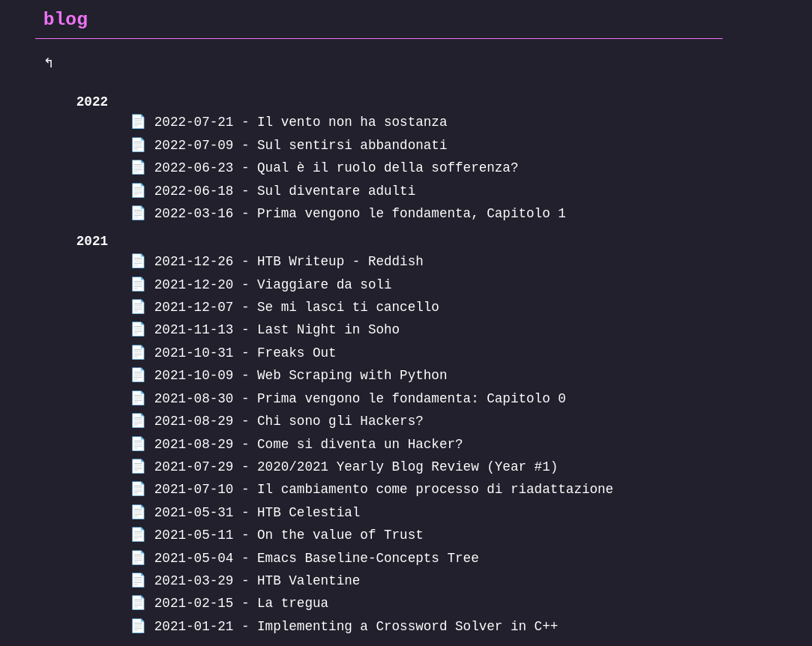Click file icon beside Emacs Baseline-Concepts Tree

138,558
